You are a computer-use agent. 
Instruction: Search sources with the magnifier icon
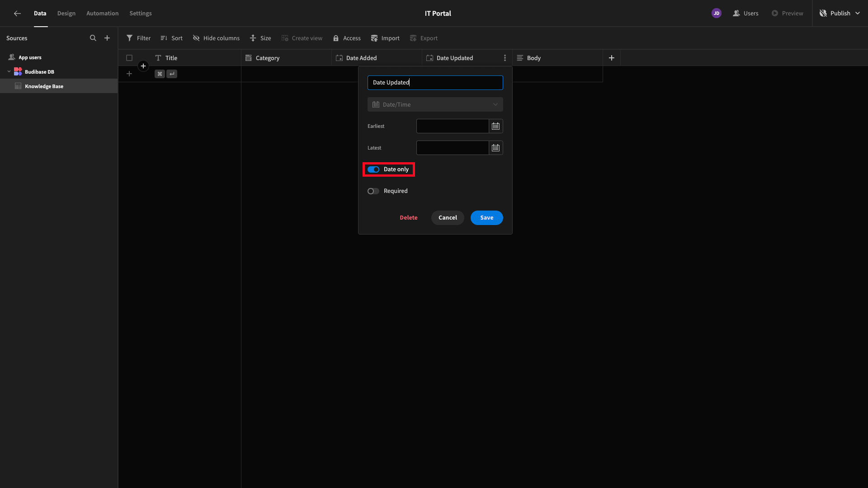point(93,38)
